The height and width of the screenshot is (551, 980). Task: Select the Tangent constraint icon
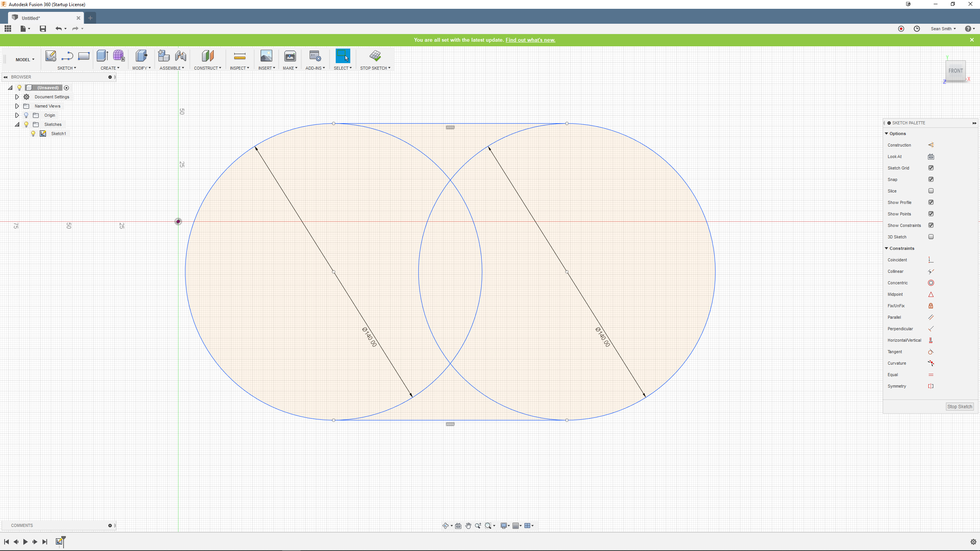[x=931, y=352]
